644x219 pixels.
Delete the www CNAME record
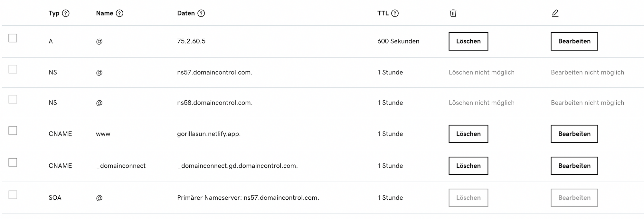tap(468, 134)
